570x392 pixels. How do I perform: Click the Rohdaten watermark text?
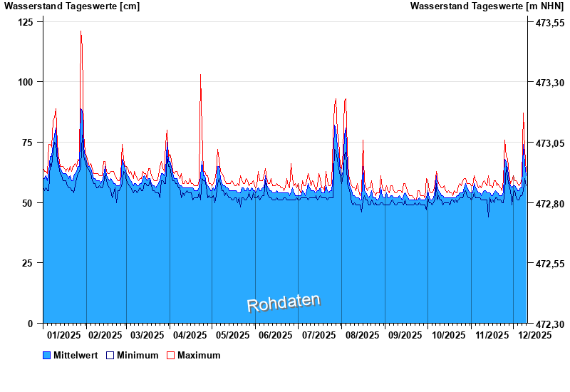[x=284, y=303]
